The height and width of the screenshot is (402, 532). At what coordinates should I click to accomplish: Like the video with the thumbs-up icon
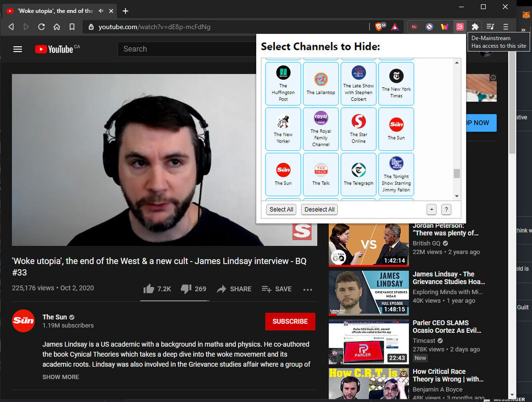(149, 289)
